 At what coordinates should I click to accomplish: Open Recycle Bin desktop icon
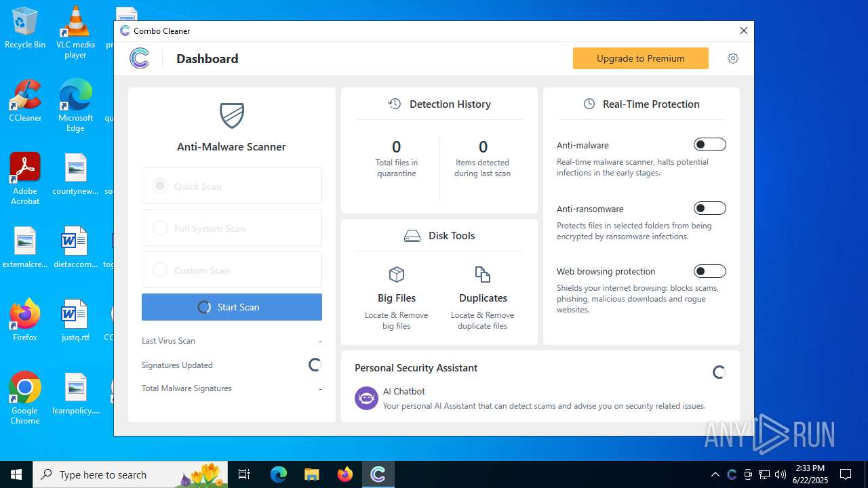[x=25, y=28]
